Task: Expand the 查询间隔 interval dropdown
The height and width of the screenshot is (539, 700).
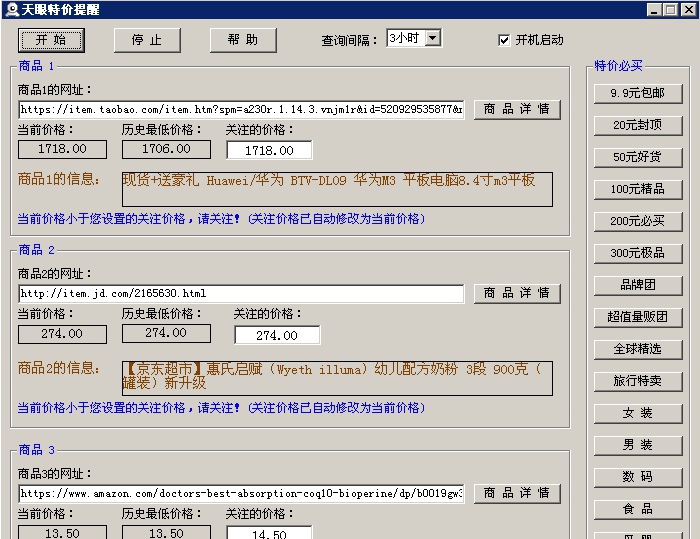Action: 433,38
